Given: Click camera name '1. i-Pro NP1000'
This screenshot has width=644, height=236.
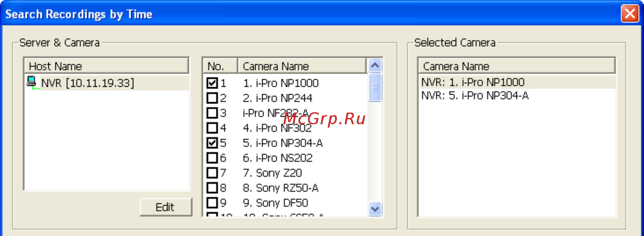Looking at the screenshot, I should coord(281,83).
